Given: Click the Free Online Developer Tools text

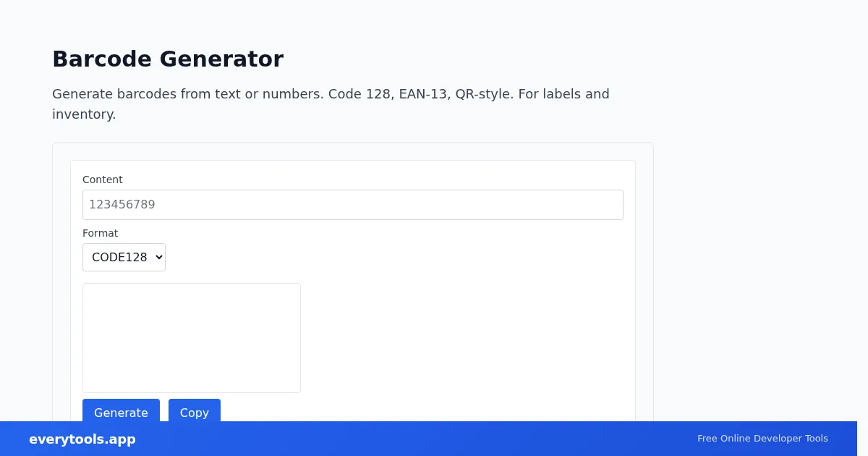Looking at the screenshot, I should (762, 439).
